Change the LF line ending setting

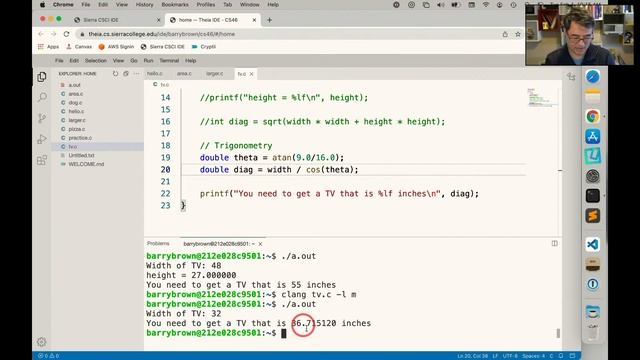(x=495, y=356)
